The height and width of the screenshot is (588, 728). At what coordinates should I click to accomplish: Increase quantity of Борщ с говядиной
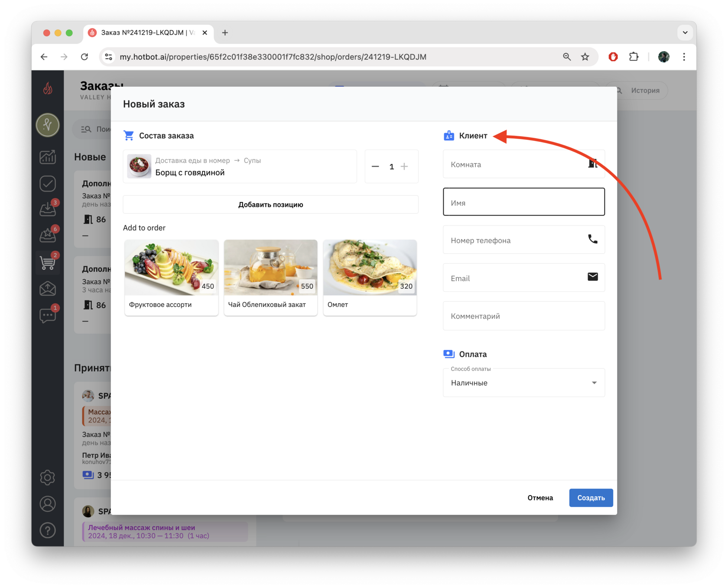click(404, 167)
